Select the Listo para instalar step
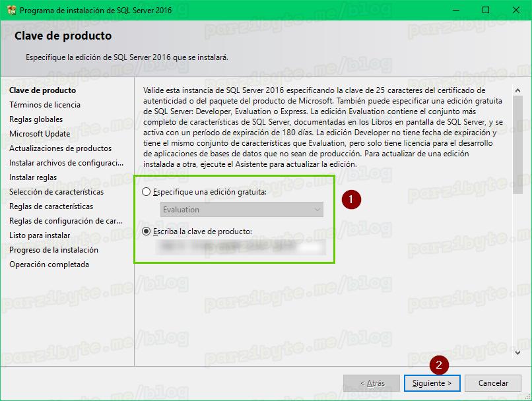The image size is (532, 401). 40,235
